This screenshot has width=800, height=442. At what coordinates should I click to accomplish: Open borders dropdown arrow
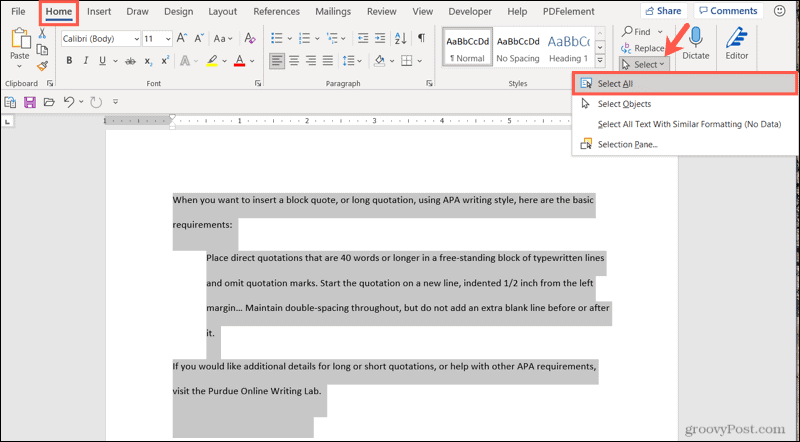[x=419, y=61]
